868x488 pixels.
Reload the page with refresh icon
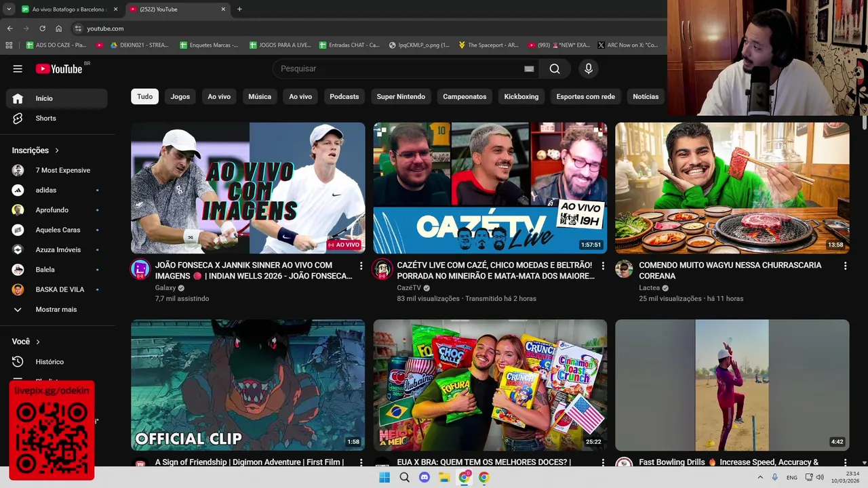tap(42, 28)
